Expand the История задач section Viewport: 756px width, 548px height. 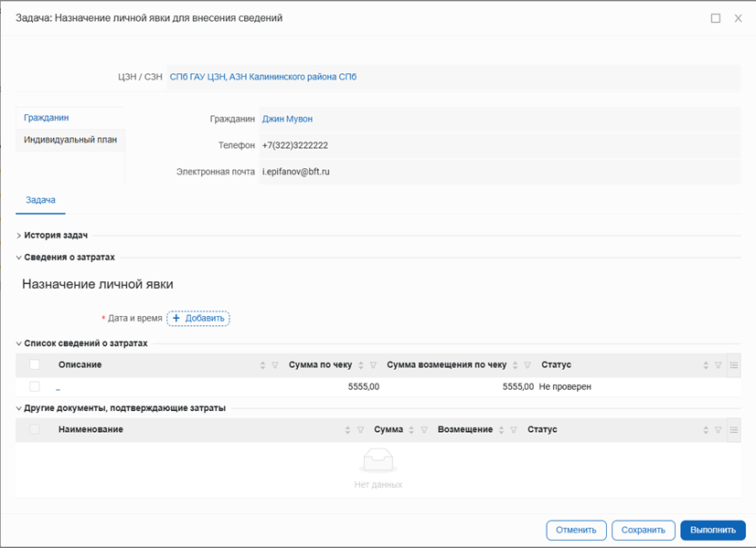19,236
